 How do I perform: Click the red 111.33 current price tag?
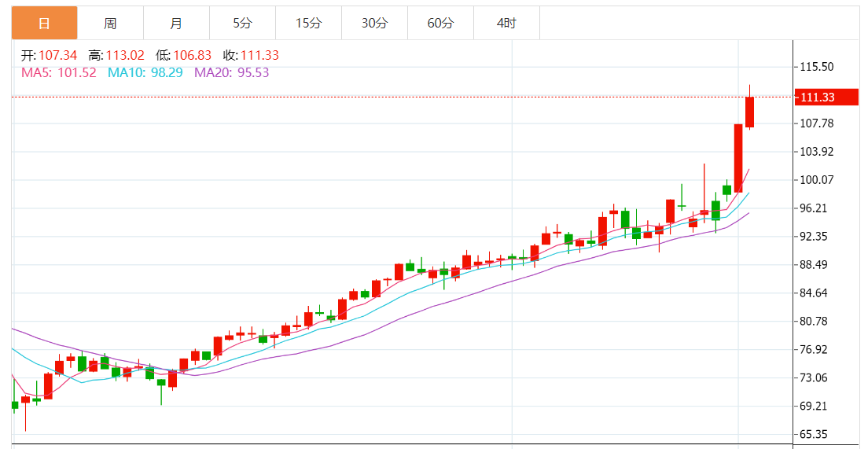(x=826, y=98)
